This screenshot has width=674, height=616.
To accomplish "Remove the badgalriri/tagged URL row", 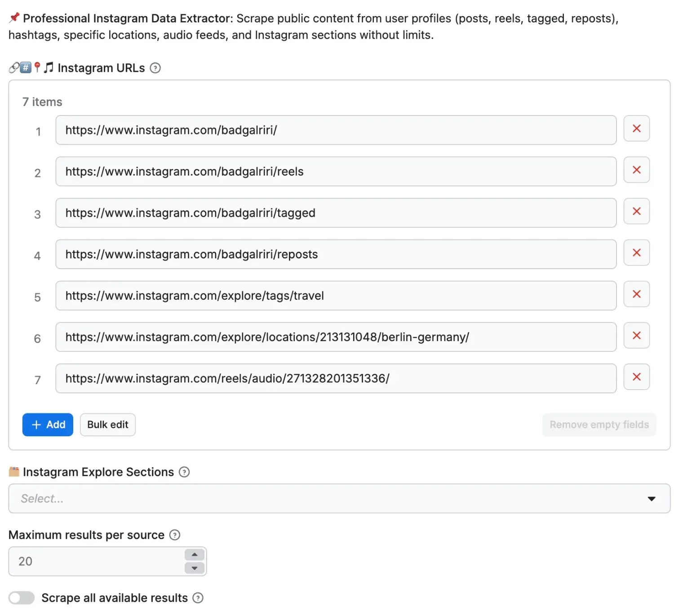I will [636, 211].
